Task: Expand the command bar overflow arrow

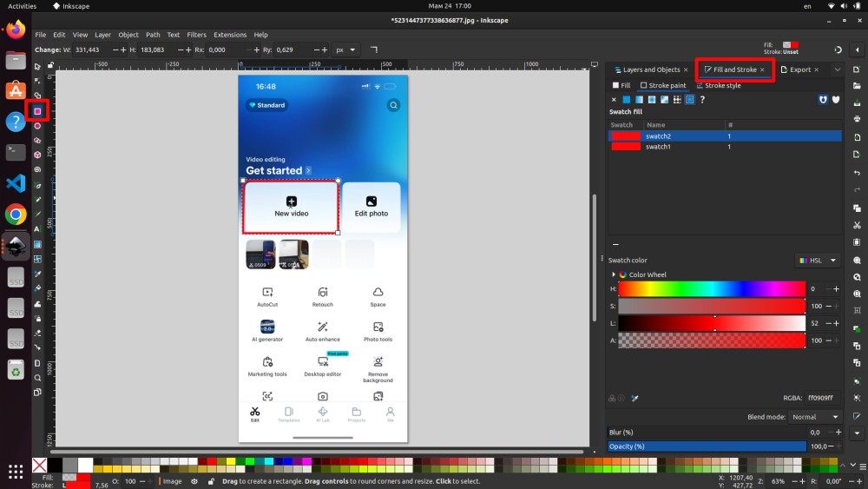Action: point(857,433)
